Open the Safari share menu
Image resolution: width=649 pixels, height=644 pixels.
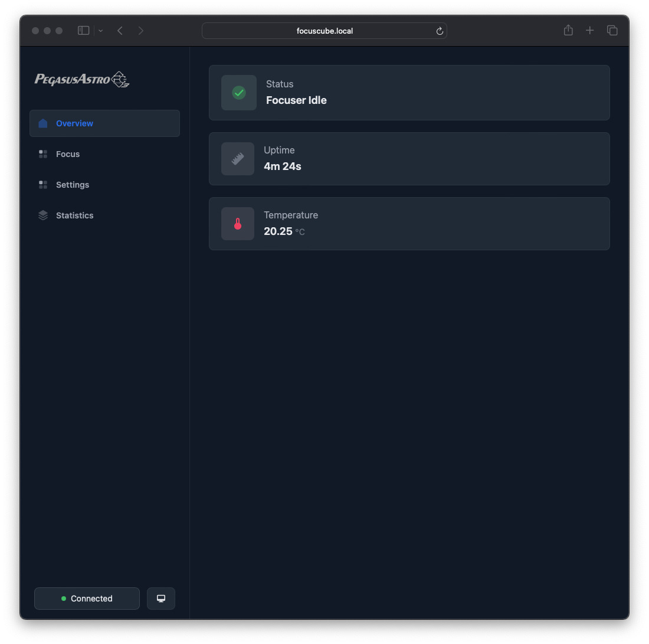[x=568, y=30]
